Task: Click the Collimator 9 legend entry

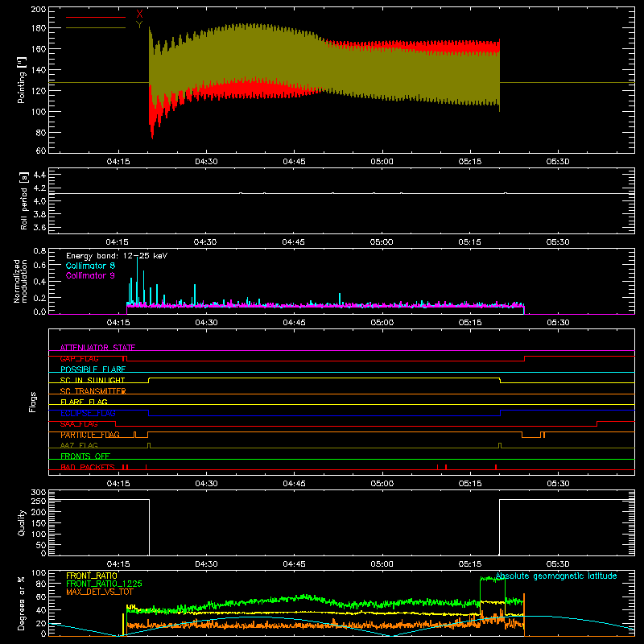Action: [90, 275]
